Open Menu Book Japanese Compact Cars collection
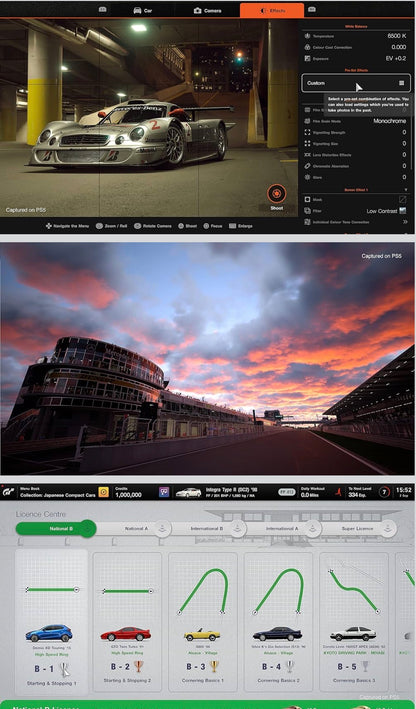 (x=57, y=492)
